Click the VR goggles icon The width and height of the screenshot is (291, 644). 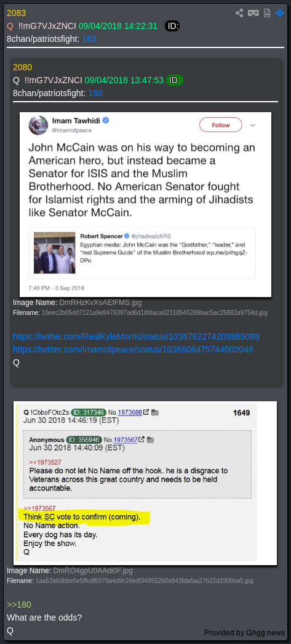pyautogui.click(x=253, y=13)
